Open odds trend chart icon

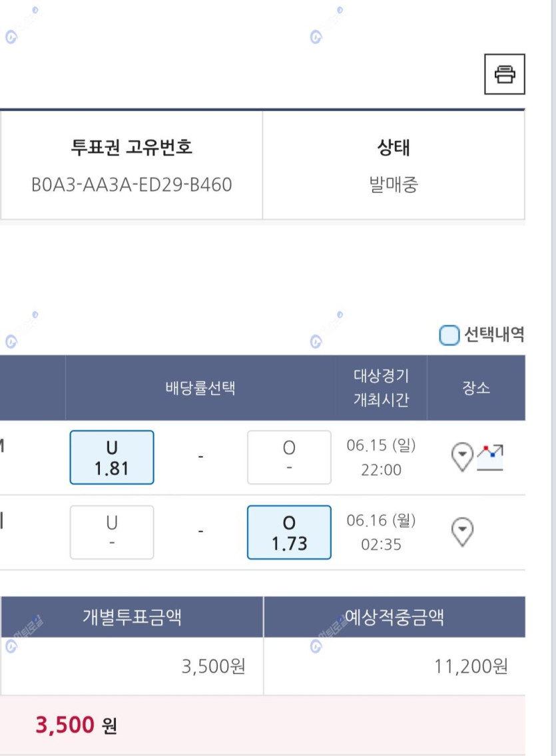tap(490, 458)
